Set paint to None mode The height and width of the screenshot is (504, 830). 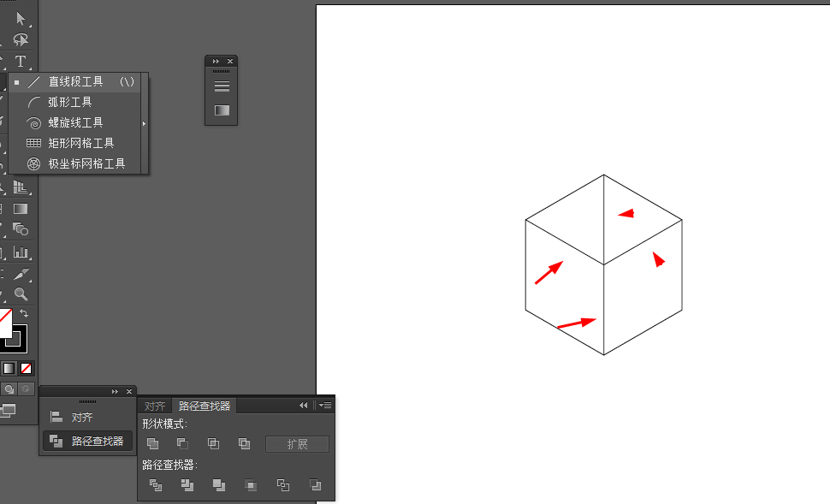click(27, 368)
